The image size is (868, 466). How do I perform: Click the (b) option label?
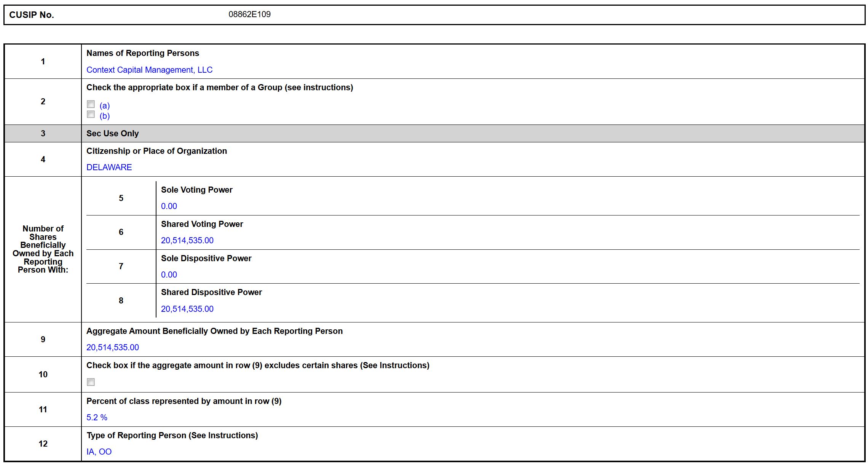[x=104, y=116]
